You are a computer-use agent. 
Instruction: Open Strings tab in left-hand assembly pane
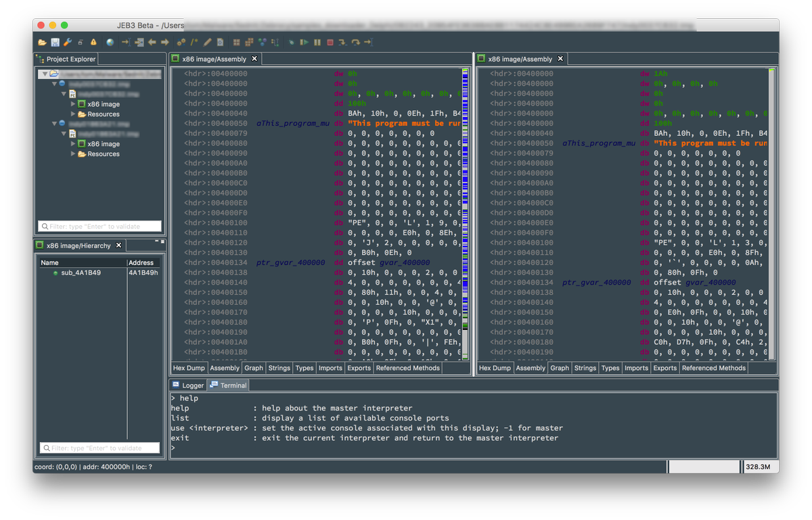point(279,368)
